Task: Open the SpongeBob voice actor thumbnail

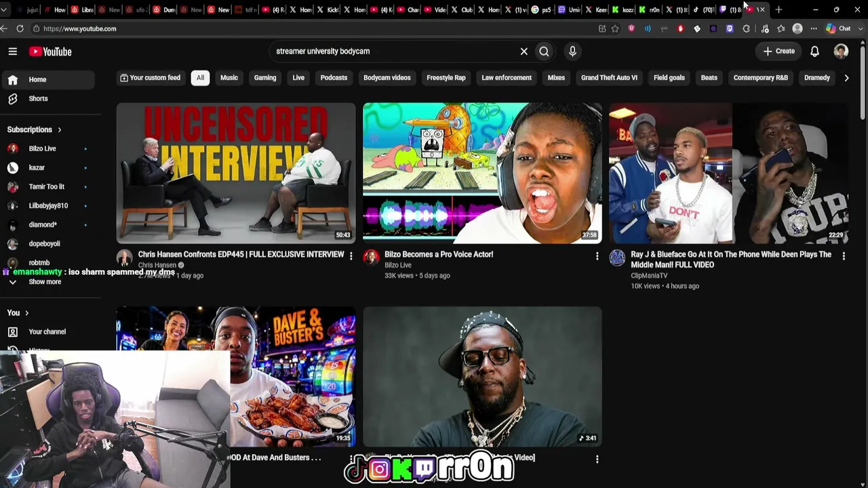Action: click(482, 173)
